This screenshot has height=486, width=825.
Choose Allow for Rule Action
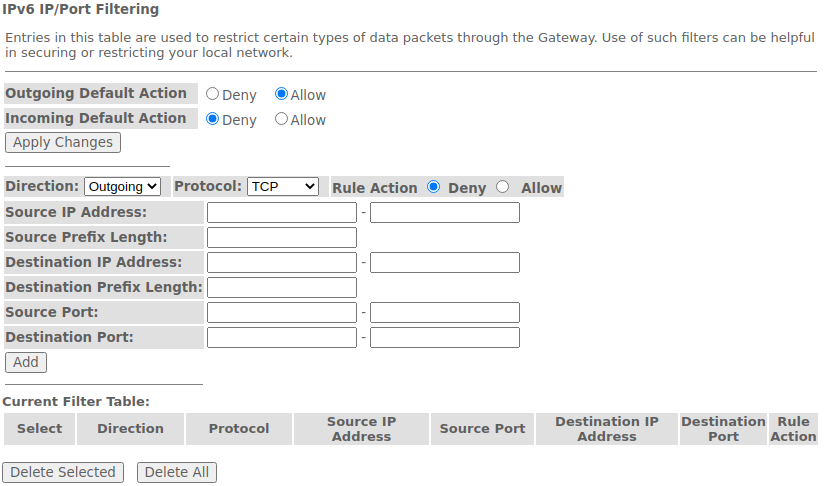(503, 187)
